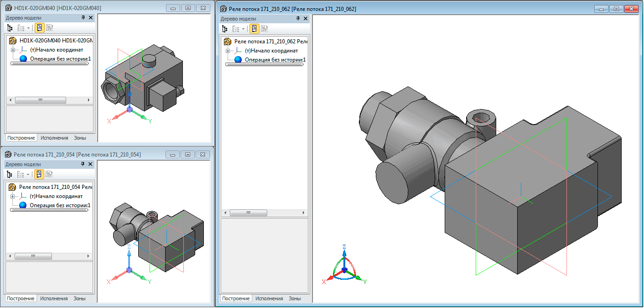The width and height of the screenshot is (644, 308).
Task: Click the document icon in Реле потока 171_210_062 title bar
Action: point(223,9)
